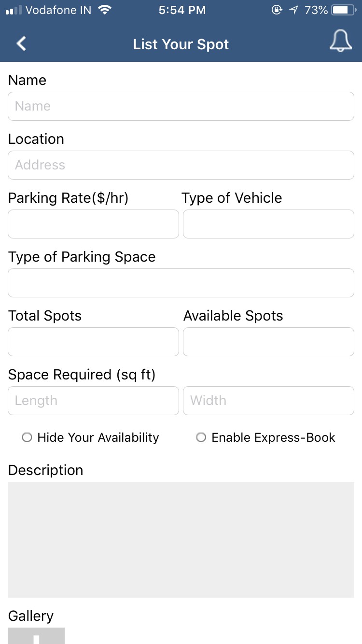
Task: Tap the Wi-Fi status icon
Action: tap(104, 10)
